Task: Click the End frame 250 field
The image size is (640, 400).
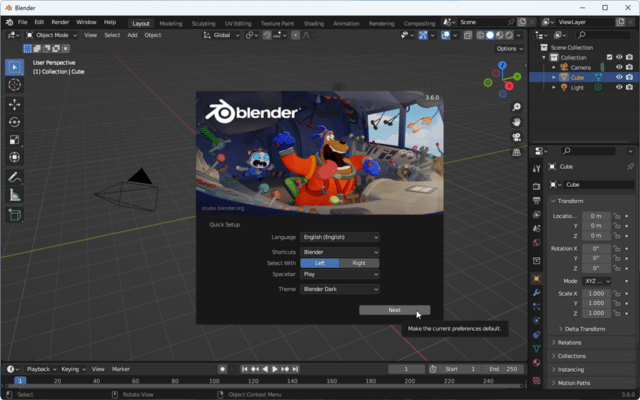Action: click(x=502, y=369)
